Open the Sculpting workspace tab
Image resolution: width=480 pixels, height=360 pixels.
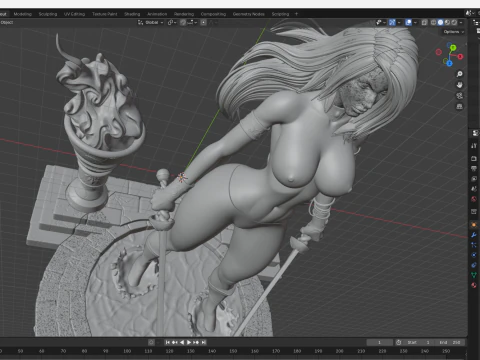(48, 14)
